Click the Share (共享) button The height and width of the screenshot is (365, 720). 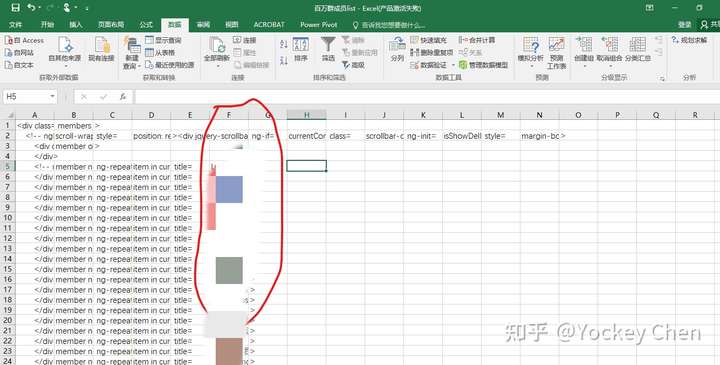[x=710, y=25]
